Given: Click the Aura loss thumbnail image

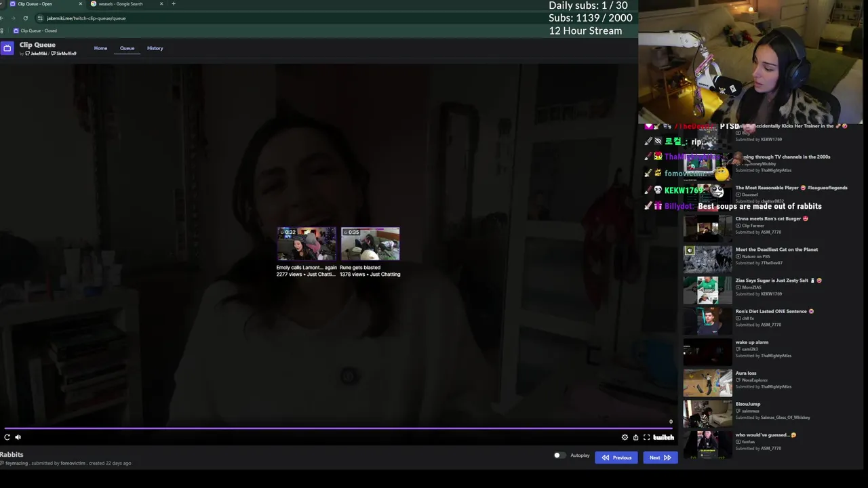Looking at the screenshot, I should (x=707, y=383).
